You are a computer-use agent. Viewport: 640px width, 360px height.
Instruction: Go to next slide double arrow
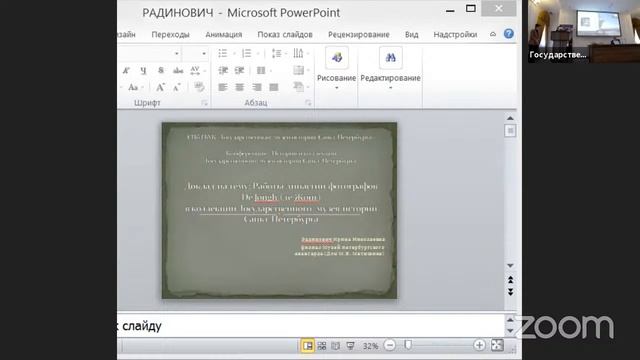pyautogui.click(x=510, y=292)
